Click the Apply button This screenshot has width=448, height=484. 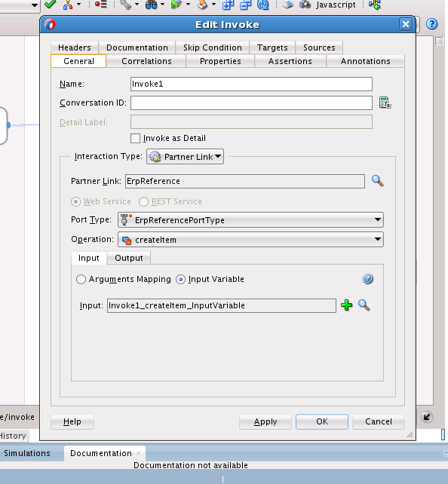tap(265, 421)
